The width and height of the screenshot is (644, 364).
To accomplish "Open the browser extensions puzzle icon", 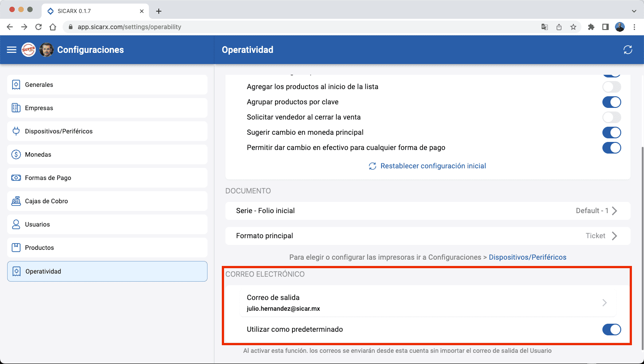I will pos(591,27).
